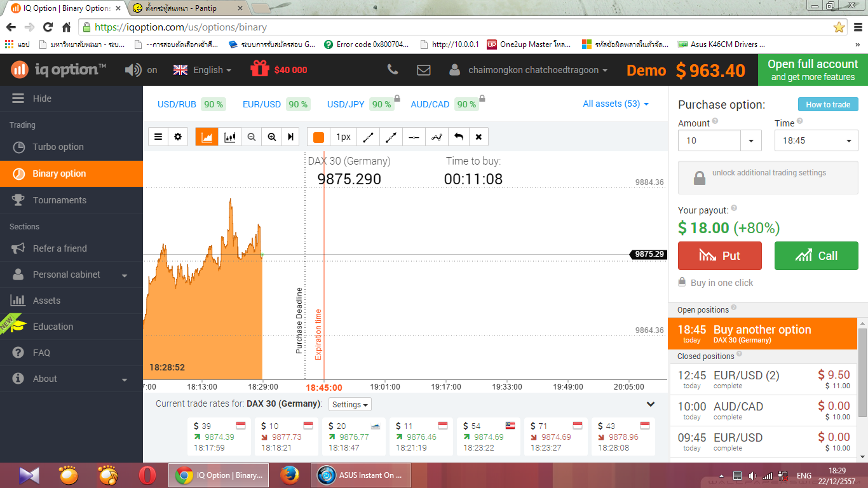Select Binary option in the sidebar
Image resolution: width=868 pixels, height=488 pixels.
[x=71, y=173]
